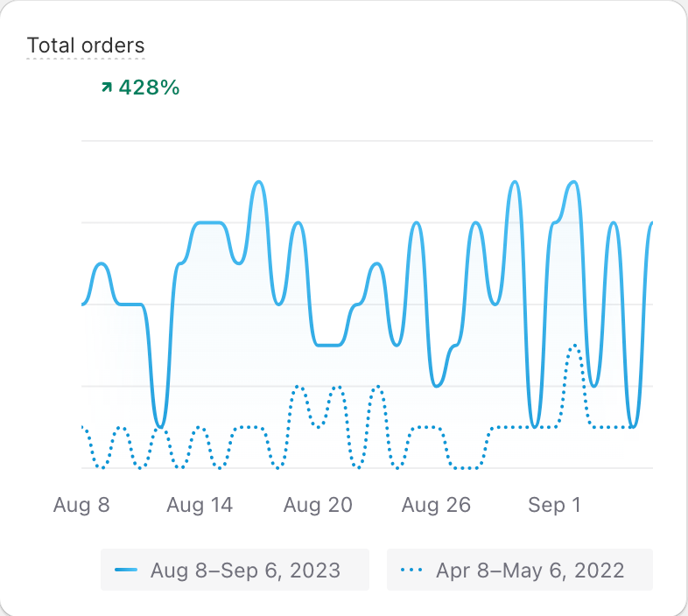Screen dimensions: 688x616
Task: Click solid line's starting point at chart's left edge
Action: [83, 304]
